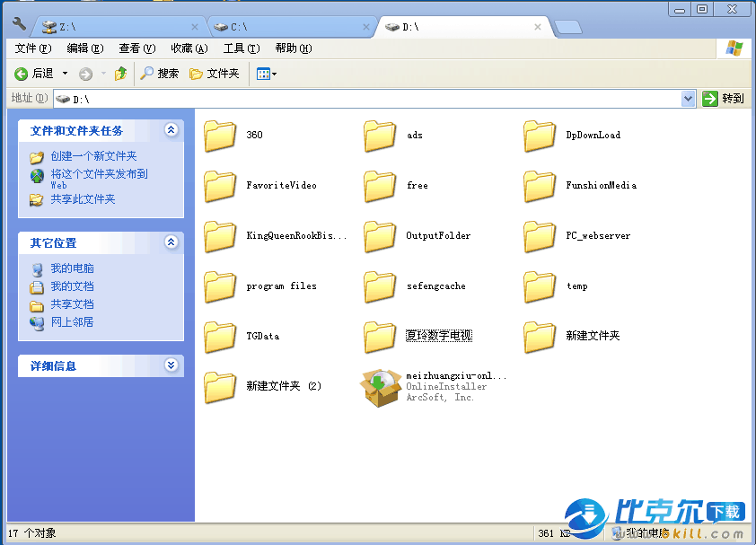Screen dimensions: 756x545
Task: Click the 转到 (Go) button
Action: pos(724,99)
